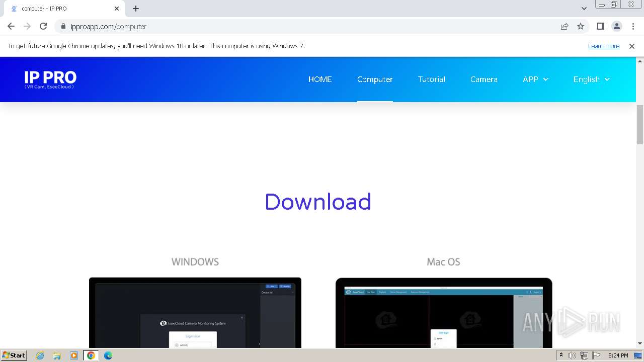Click the Download heading text
The height and width of the screenshot is (362, 644).
(318, 202)
